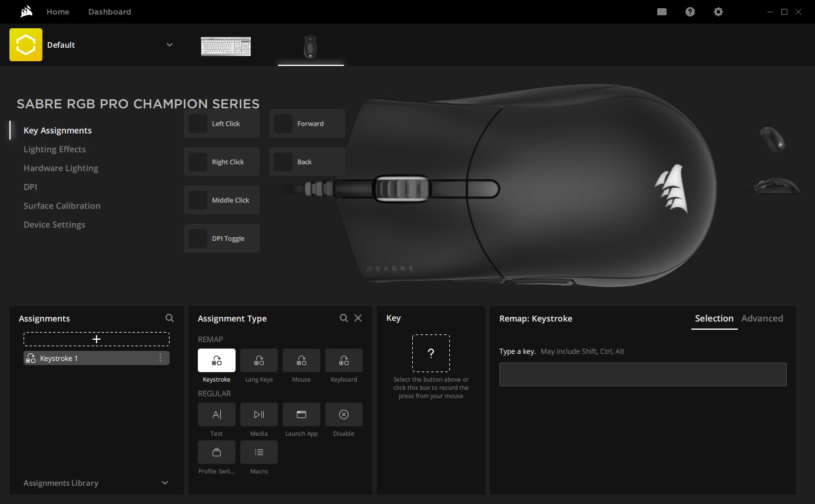Open the notifications message icon
This screenshot has width=815, height=504.
(x=662, y=12)
